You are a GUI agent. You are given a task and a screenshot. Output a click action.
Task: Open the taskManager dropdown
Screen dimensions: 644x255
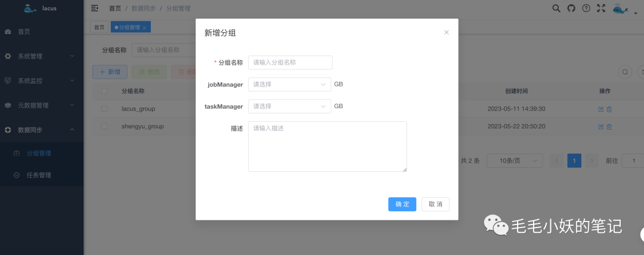point(290,106)
